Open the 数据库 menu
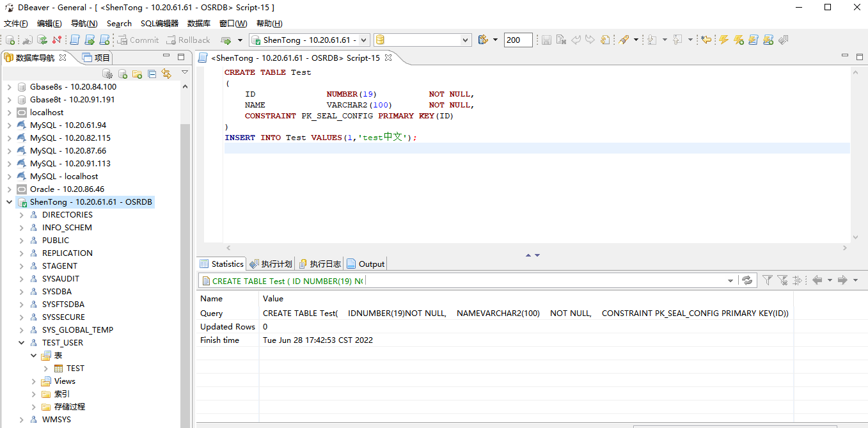 point(199,23)
